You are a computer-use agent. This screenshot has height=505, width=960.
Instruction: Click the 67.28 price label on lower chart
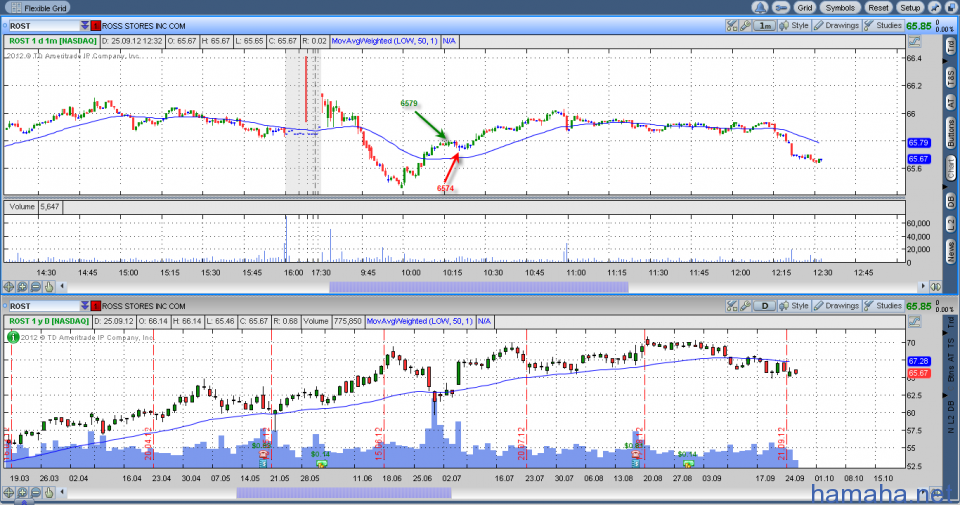pyautogui.click(x=918, y=361)
